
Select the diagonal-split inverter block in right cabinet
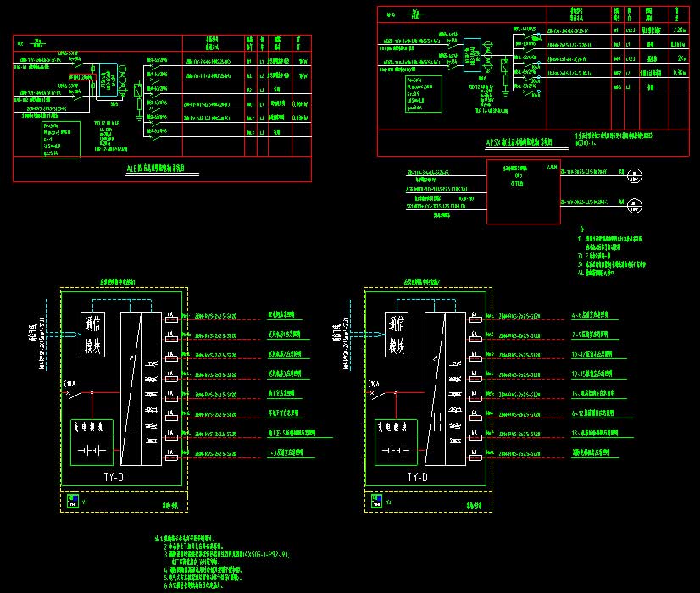tap(445, 389)
